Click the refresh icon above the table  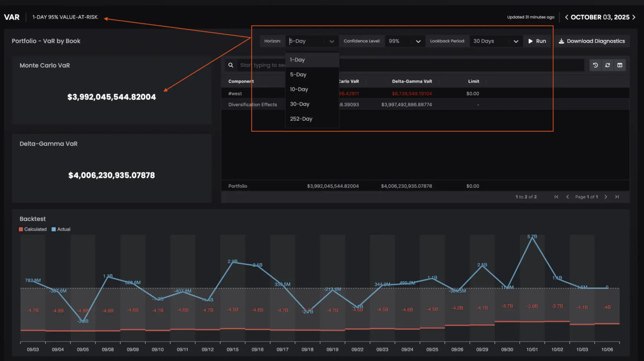(x=608, y=65)
